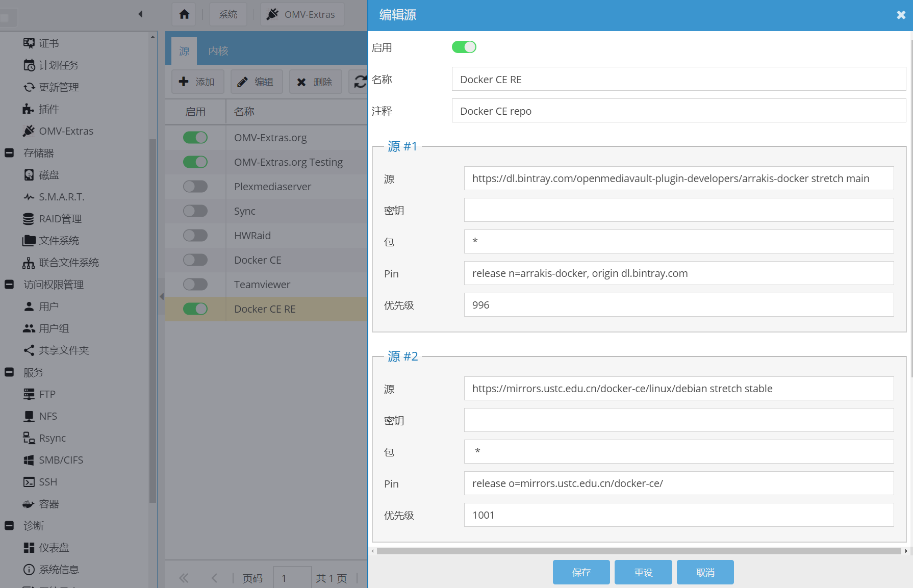Click the OMV-Extras breadcrumb
The image size is (913, 588).
(x=302, y=14)
